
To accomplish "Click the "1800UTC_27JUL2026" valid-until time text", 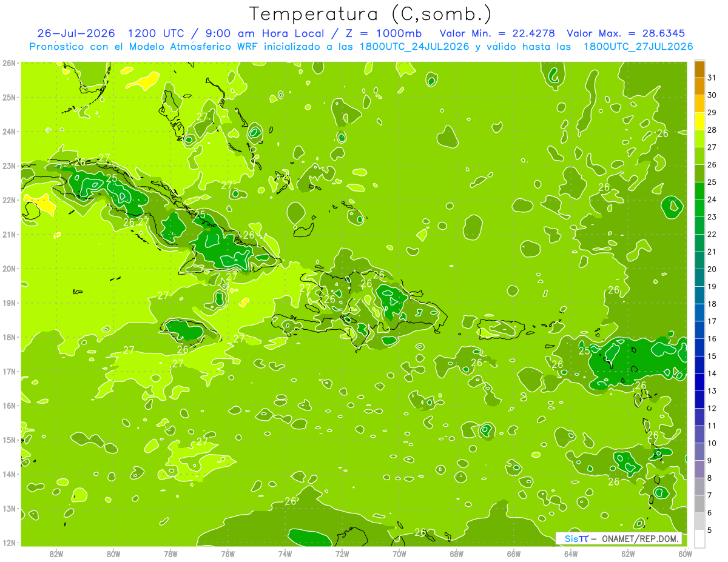I will point(638,47).
